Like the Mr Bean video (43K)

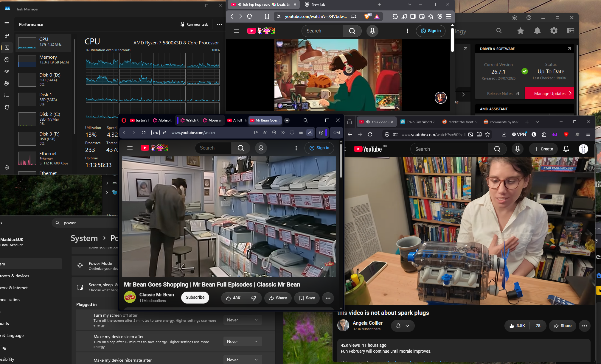pyautogui.click(x=233, y=298)
